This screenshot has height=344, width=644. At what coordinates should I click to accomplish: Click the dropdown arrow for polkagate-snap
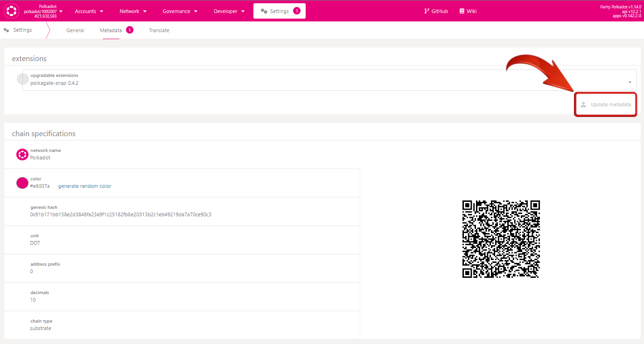[630, 83]
